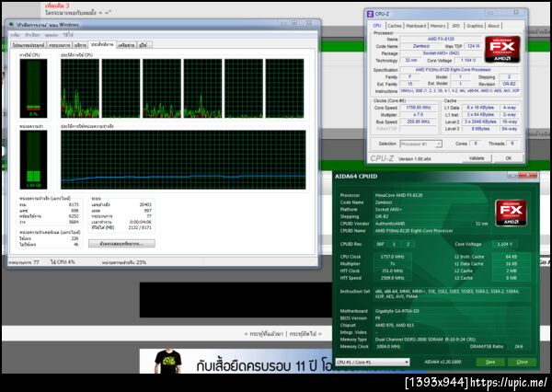Select the Performance tab in Task Manager
The width and height of the screenshot is (552, 392).
102,44
